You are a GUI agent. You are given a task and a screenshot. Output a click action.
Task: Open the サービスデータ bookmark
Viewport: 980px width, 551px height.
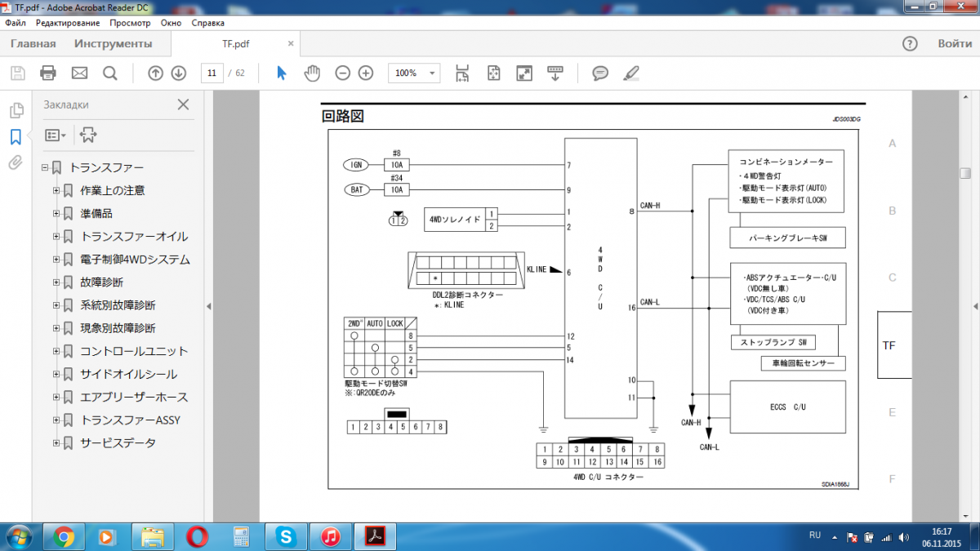point(118,443)
